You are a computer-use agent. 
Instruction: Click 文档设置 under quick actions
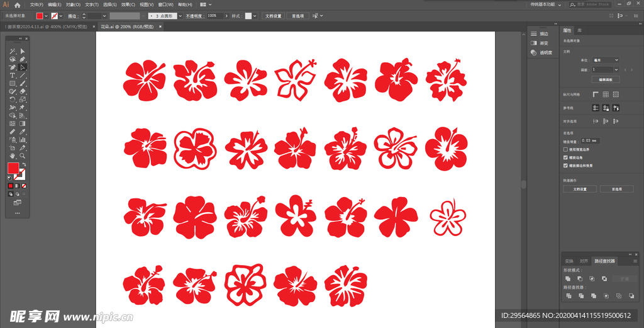pyautogui.click(x=579, y=189)
